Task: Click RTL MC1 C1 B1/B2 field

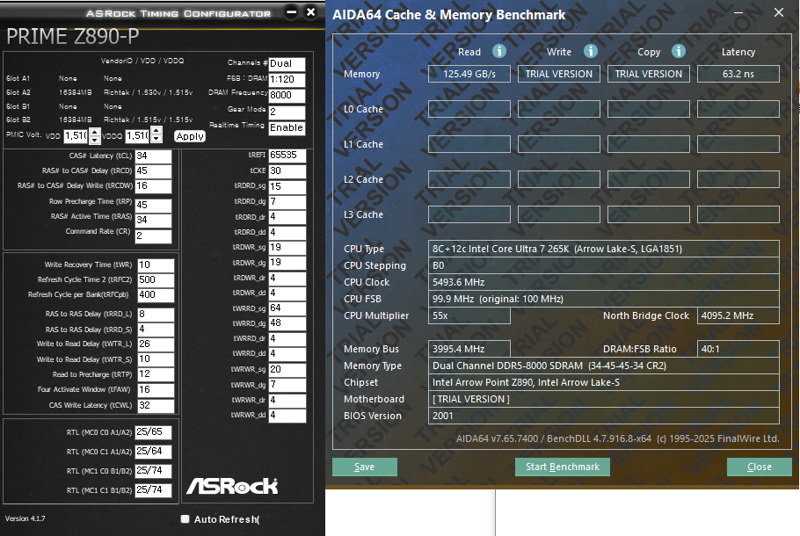Action: 153,491
